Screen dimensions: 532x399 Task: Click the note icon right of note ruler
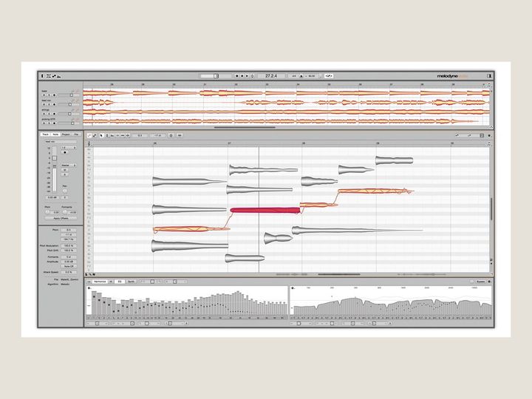point(489,144)
